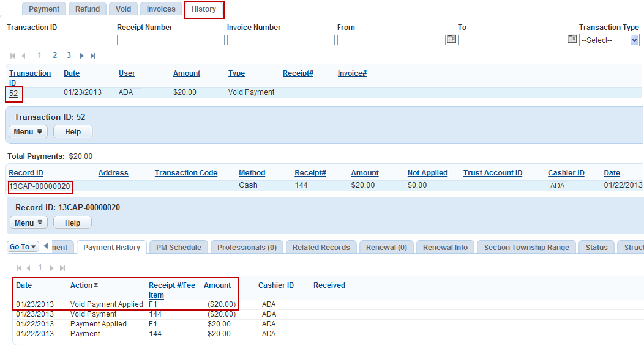Open the From date calendar picker
The height and width of the screenshot is (346, 644).
(451, 39)
